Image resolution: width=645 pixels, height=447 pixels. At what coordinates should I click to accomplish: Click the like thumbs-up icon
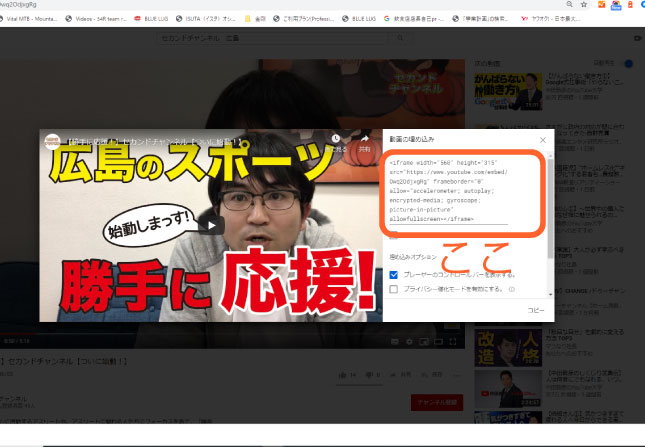pyautogui.click(x=341, y=374)
